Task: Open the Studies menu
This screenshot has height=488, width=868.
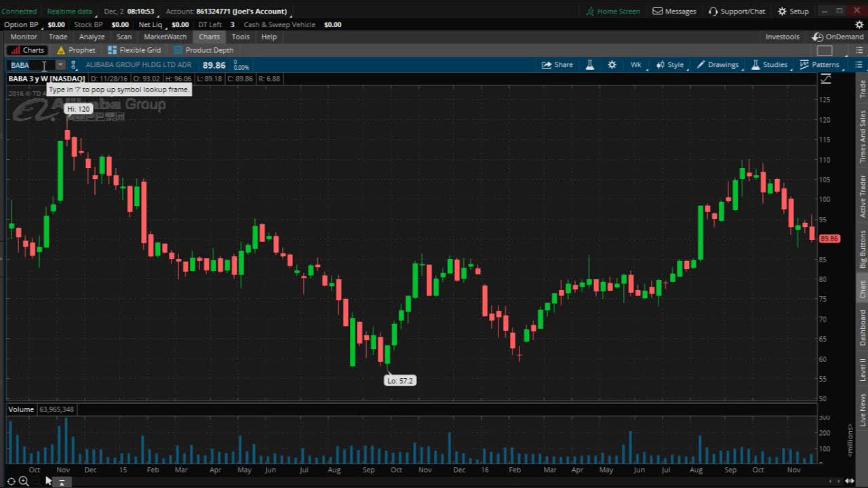Action: (x=769, y=65)
